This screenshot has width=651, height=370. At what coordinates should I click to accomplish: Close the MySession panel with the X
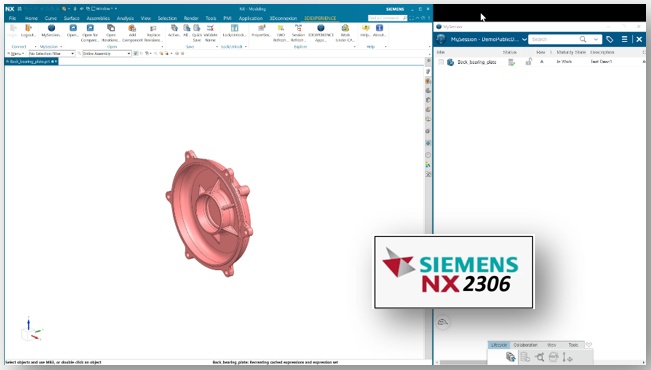(x=639, y=39)
